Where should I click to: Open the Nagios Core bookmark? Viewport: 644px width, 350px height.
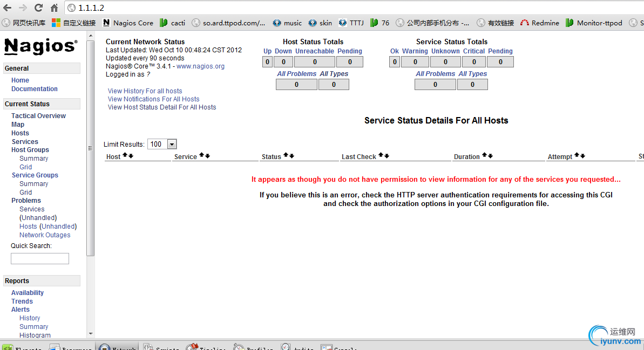click(x=128, y=23)
